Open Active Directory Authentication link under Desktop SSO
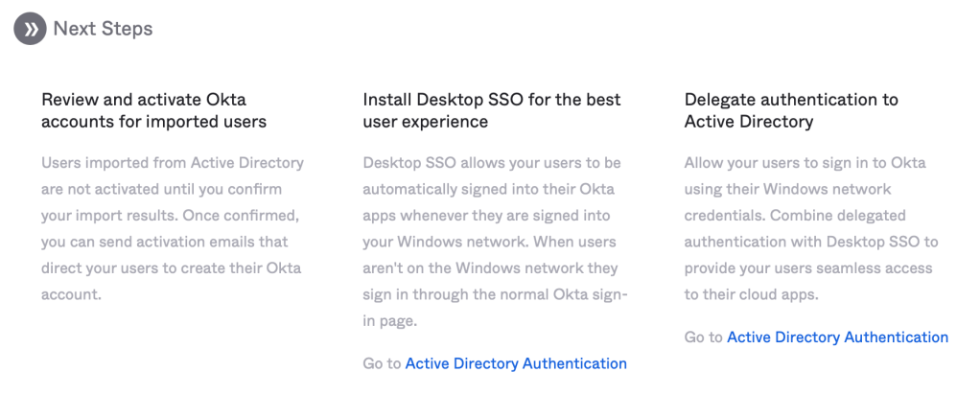This screenshot has width=980, height=395. tap(516, 363)
